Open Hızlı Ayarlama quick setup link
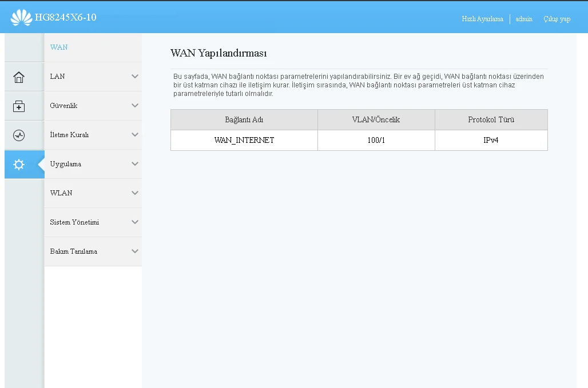The image size is (588, 388). [x=482, y=19]
